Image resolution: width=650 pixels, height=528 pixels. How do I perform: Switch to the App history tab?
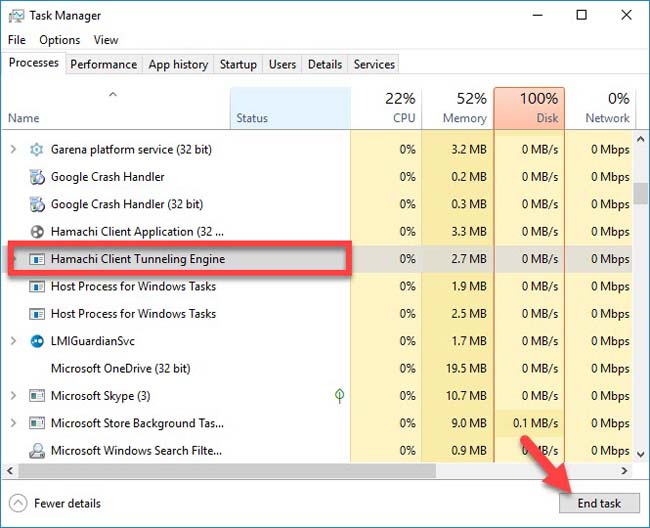point(178,64)
